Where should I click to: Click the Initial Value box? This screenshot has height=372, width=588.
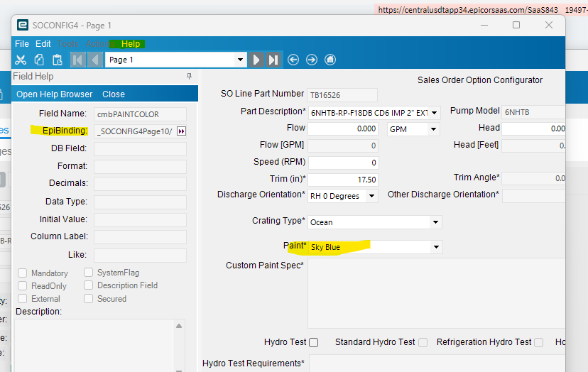coord(140,220)
